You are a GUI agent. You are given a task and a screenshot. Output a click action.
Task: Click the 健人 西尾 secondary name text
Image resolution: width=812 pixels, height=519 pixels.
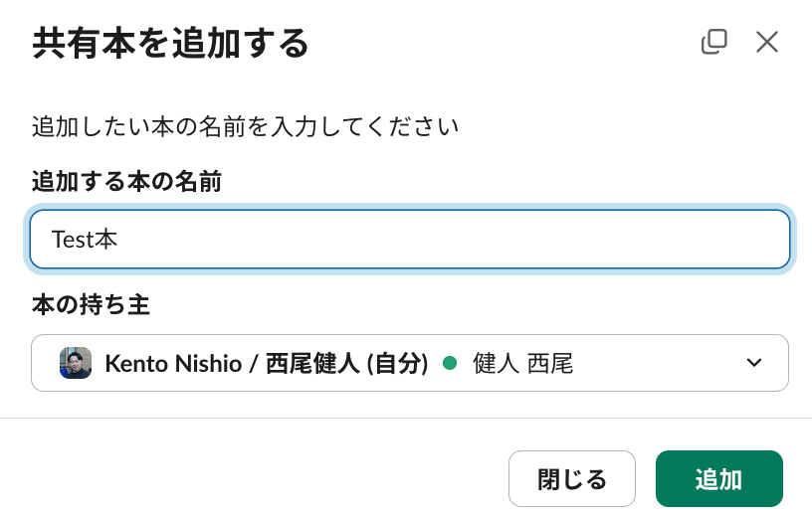(x=523, y=363)
